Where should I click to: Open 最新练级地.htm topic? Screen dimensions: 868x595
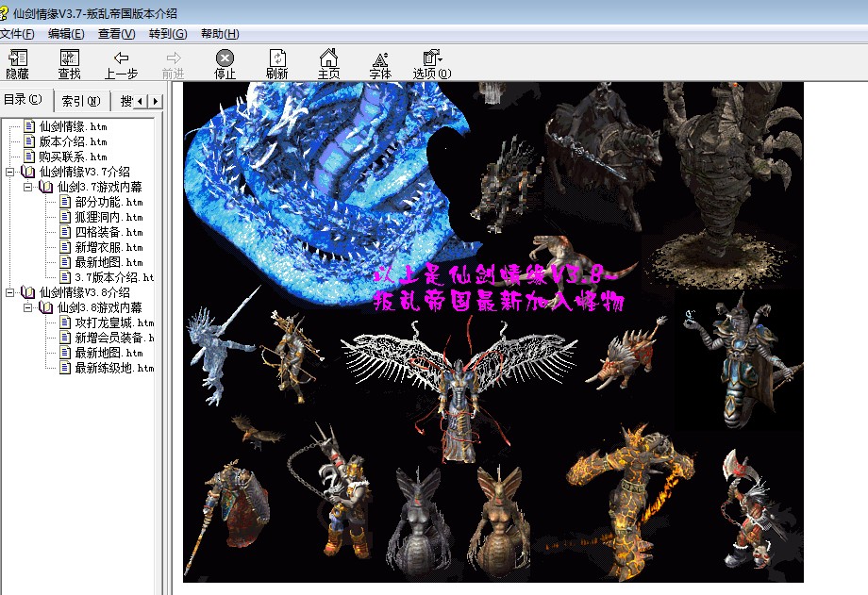(114, 368)
